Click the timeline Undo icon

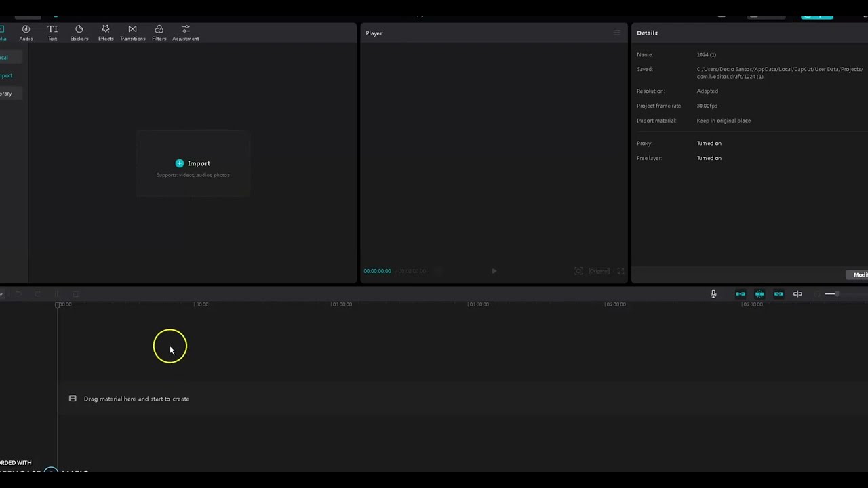18,294
